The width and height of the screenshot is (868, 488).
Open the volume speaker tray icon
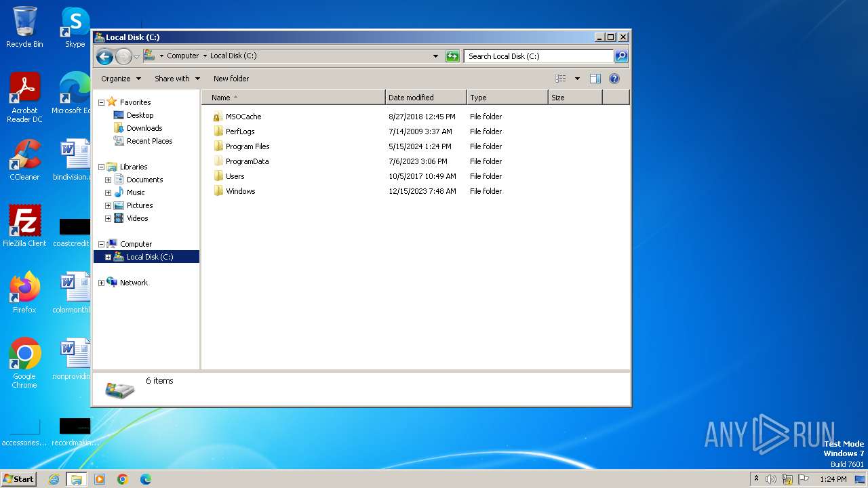(x=771, y=479)
